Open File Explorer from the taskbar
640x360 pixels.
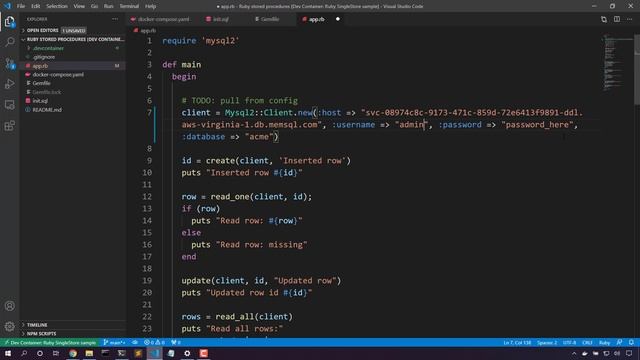pyautogui.click(x=89, y=353)
